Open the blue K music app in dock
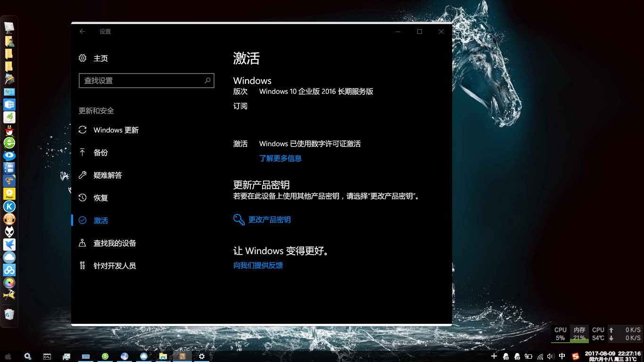This screenshot has width=644, height=362. click(x=9, y=206)
